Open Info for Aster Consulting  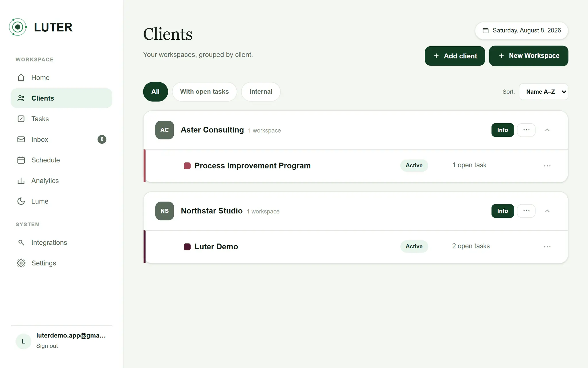pyautogui.click(x=502, y=130)
